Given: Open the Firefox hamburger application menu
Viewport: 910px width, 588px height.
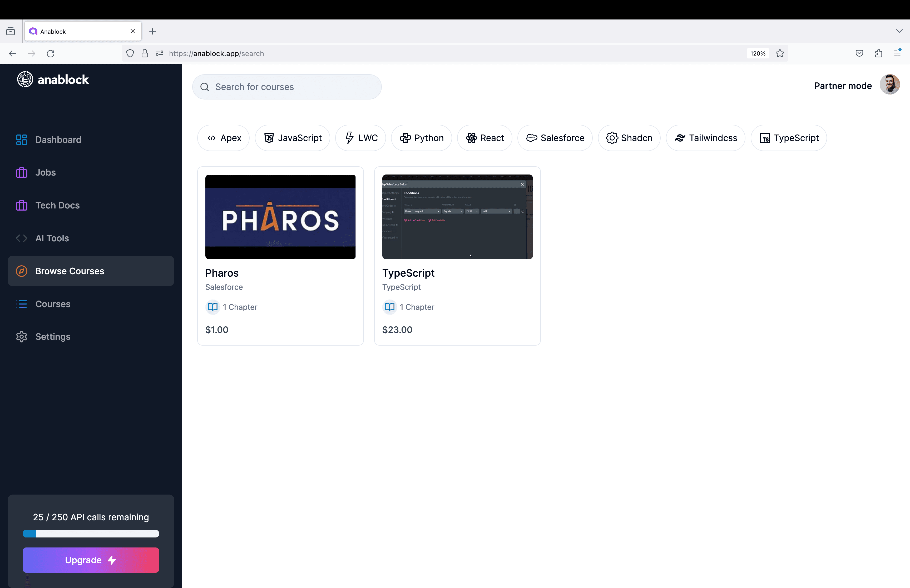Looking at the screenshot, I should (897, 53).
